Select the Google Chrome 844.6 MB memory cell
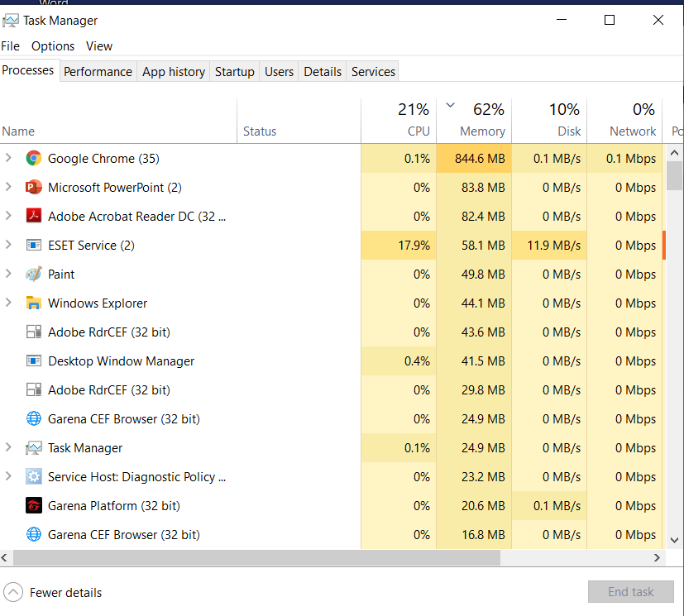Viewport: 684px width, 616px height. click(x=474, y=158)
